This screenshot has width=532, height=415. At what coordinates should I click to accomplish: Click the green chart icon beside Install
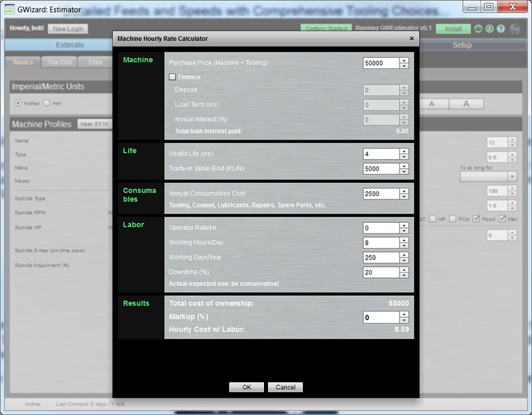click(479, 29)
